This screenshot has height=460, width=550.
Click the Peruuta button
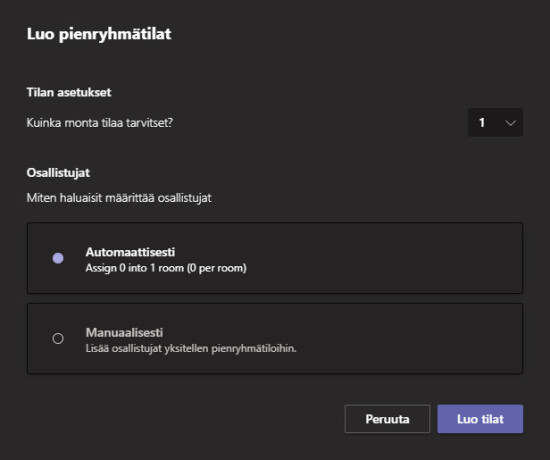[x=387, y=419]
